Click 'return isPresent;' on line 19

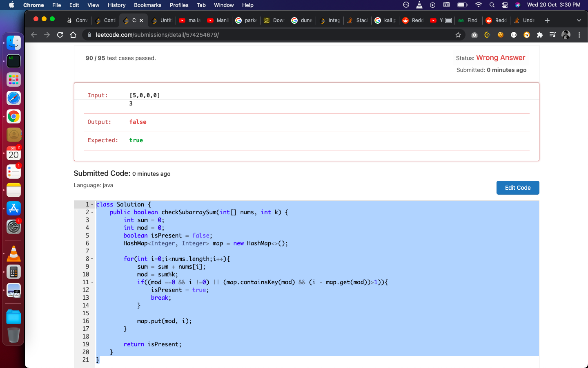(152, 344)
